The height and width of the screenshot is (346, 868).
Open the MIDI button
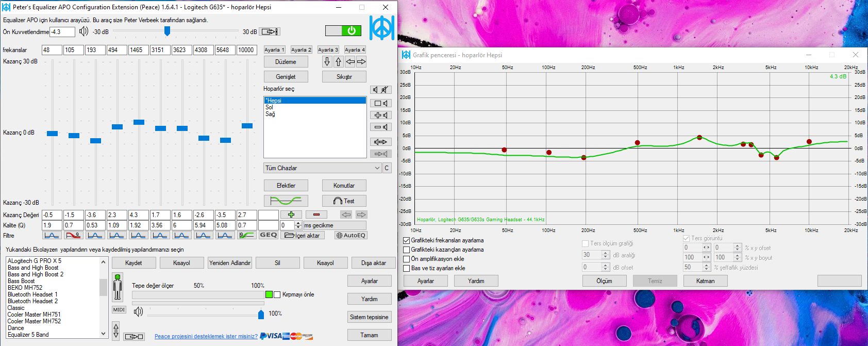click(x=119, y=309)
